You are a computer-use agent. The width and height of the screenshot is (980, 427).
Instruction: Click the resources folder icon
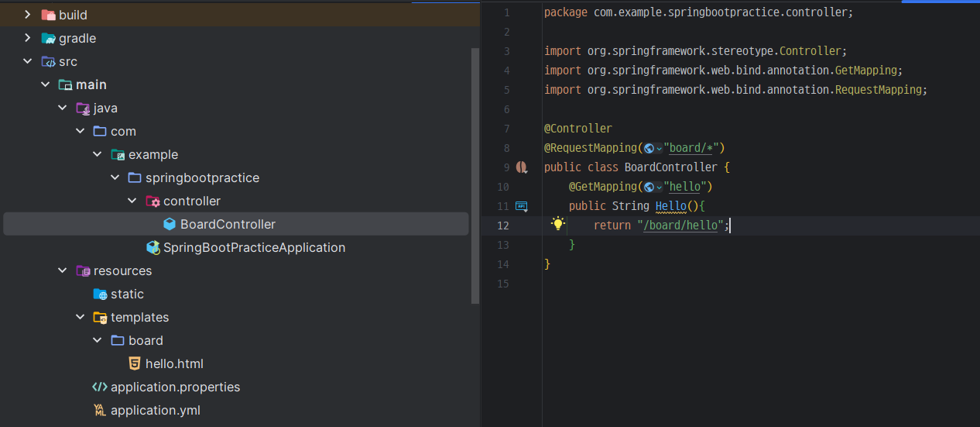pyautogui.click(x=83, y=270)
